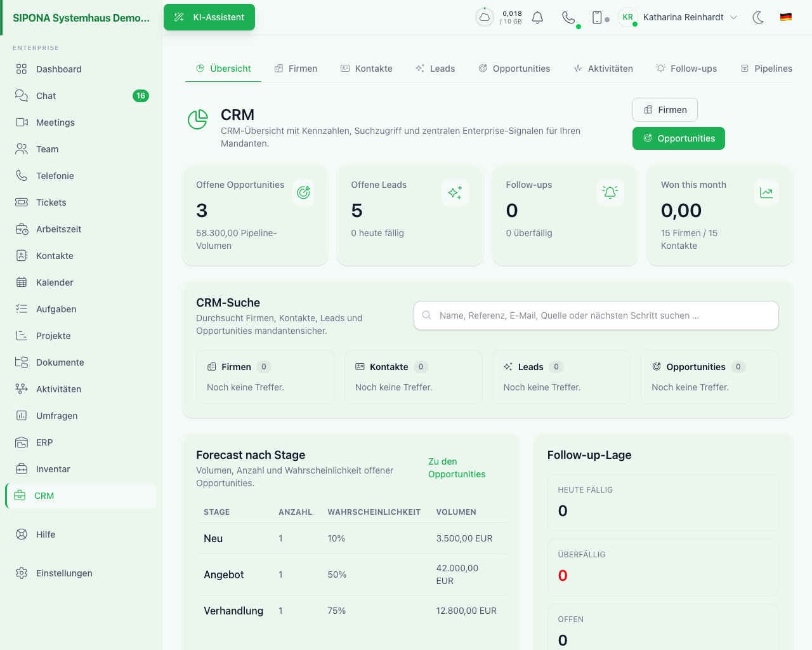Switch to the Leads tab
This screenshot has width=812, height=650.
pyautogui.click(x=435, y=69)
